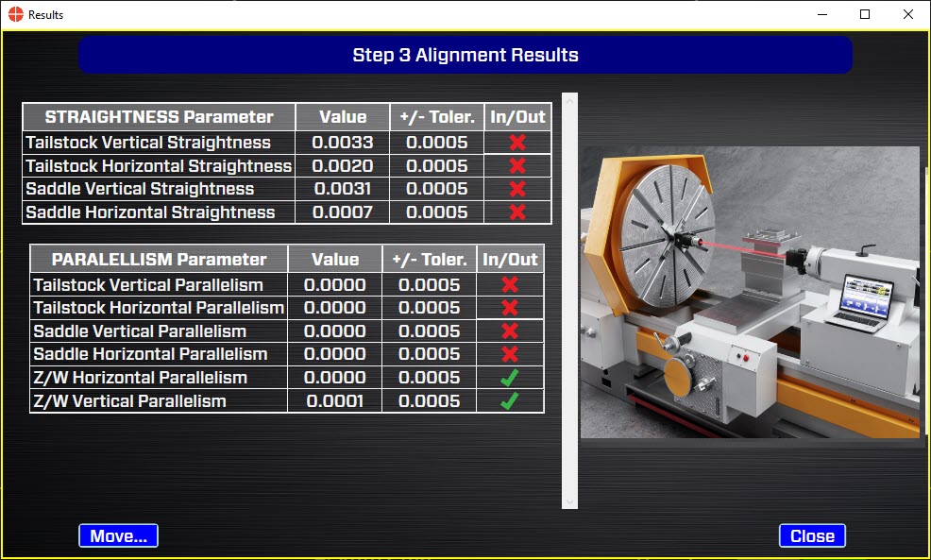
Task: Click value 0.0020 in straightness table
Action: pyautogui.click(x=343, y=165)
